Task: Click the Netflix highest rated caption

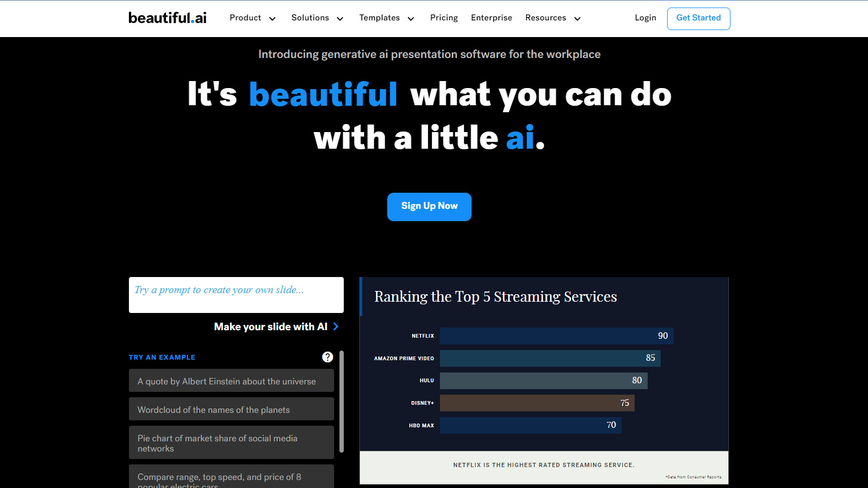Action: pos(544,465)
